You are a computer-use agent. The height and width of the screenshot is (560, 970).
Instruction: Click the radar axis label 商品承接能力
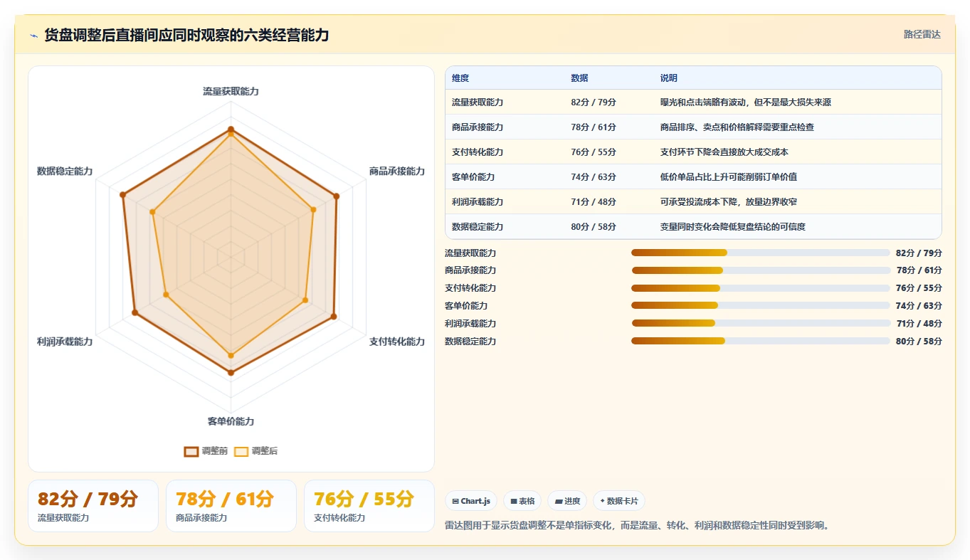(x=397, y=171)
